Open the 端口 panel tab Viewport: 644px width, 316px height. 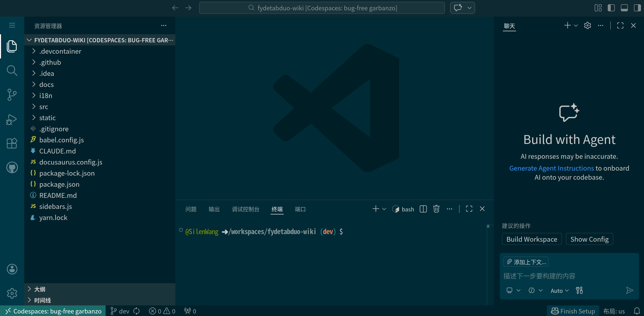click(x=300, y=209)
